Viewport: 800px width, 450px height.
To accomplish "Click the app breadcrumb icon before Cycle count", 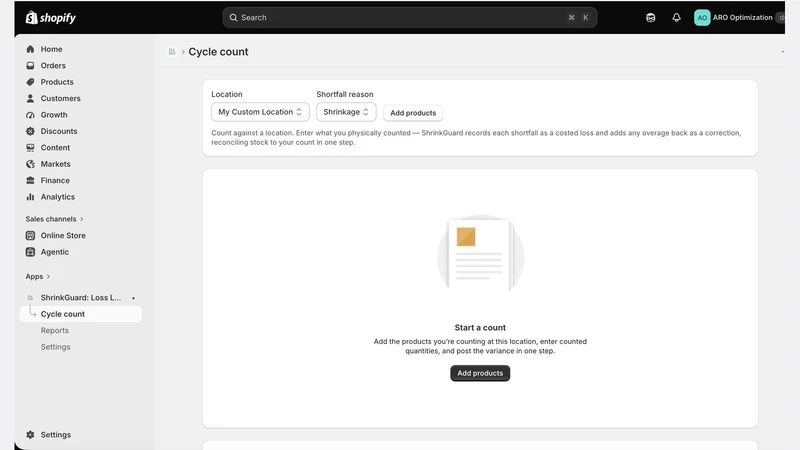I will pyautogui.click(x=172, y=52).
